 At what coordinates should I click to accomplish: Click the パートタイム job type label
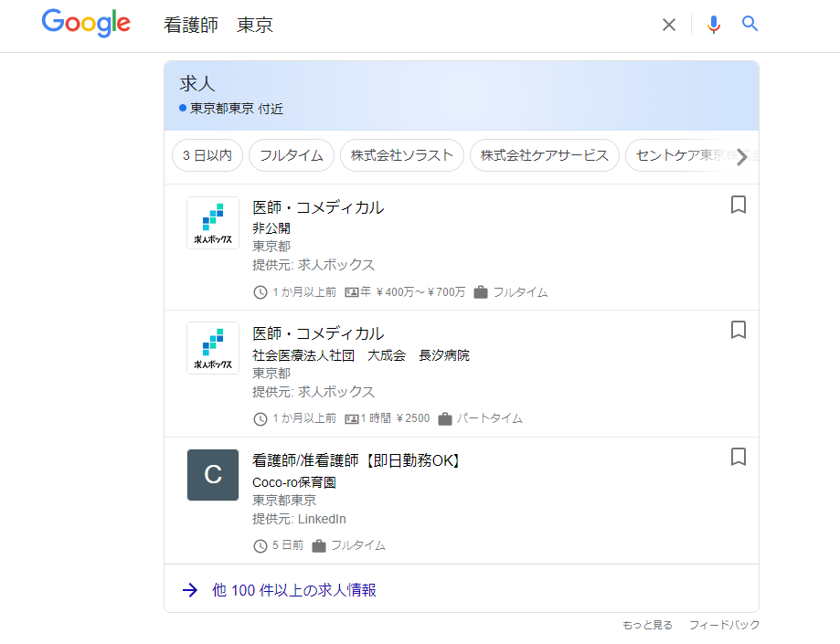(489, 418)
